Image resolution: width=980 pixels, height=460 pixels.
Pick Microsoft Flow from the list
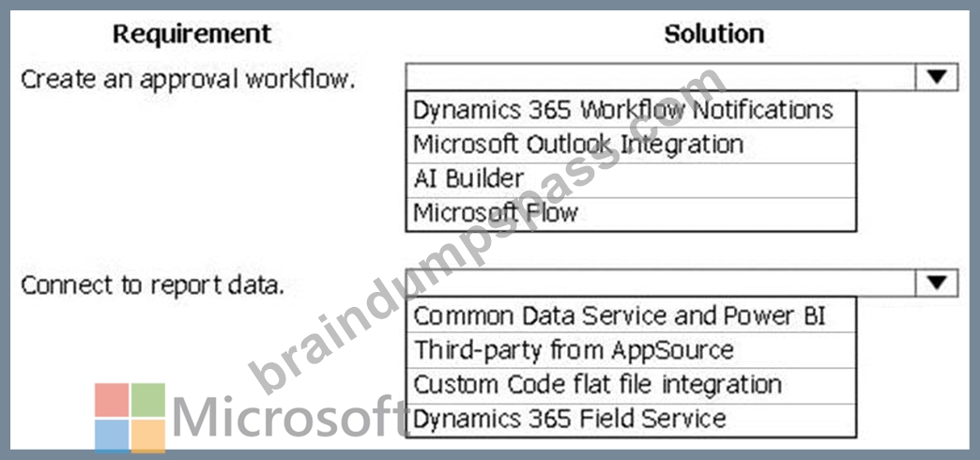(x=631, y=214)
